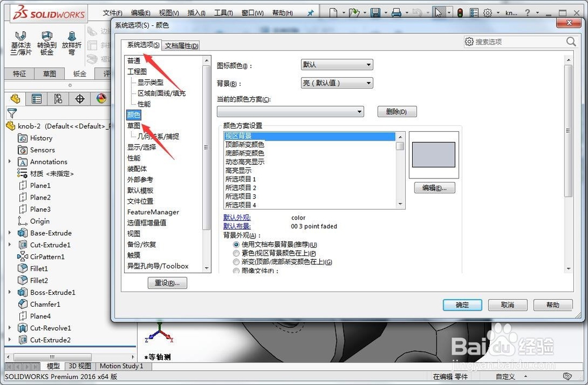Screen dimensions: 588x385
Task: Click the Base Flange/Tab sheet metal icon
Action: (21, 43)
